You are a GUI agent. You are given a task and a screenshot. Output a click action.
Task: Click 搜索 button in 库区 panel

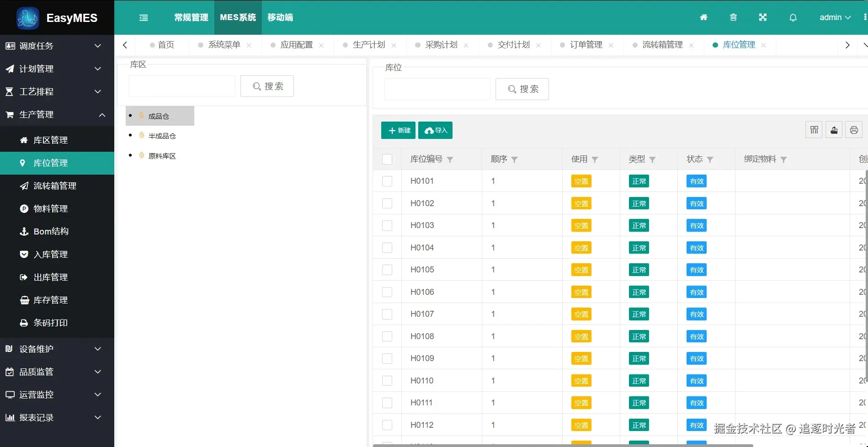[267, 86]
